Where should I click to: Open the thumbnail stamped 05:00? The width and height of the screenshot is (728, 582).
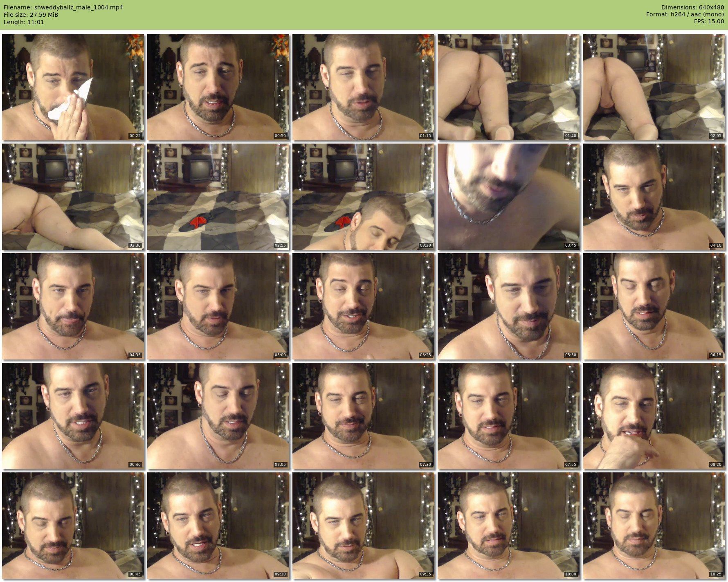click(218, 306)
